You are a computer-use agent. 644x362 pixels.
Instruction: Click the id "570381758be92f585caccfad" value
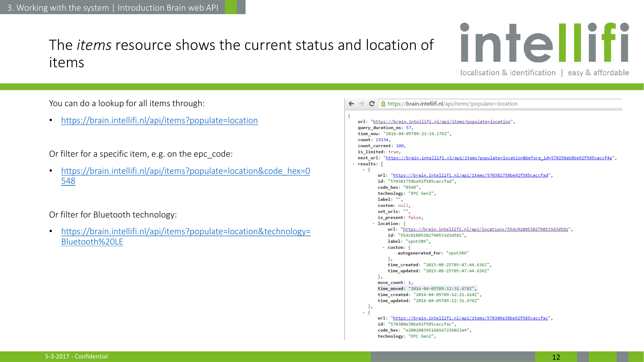[x=421, y=181]
